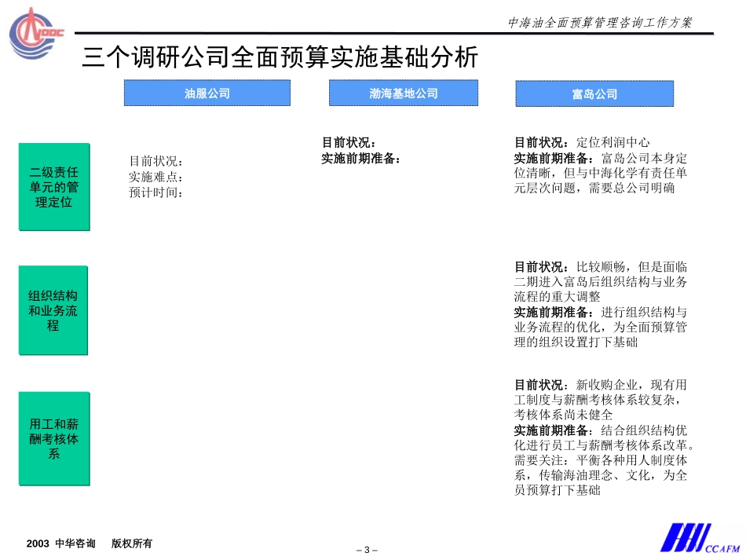Image resolution: width=746 pixels, height=560 pixels.
Task: Click the text 比较顺畅，但是面临
Action: click(x=631, y=267)
